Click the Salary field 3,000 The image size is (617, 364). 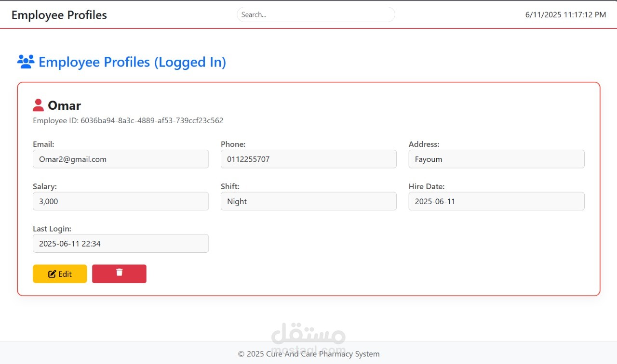(121, 201)
